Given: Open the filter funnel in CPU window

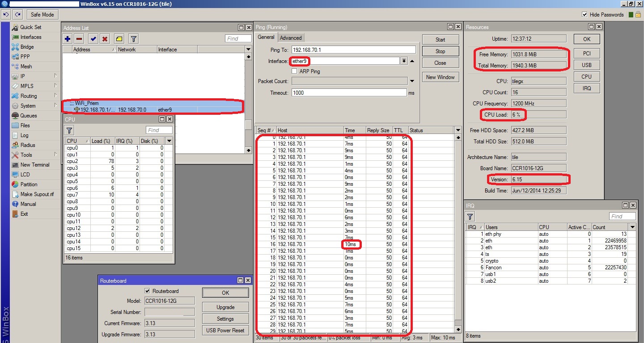Looking at the screenshot, I should point(69,130).
